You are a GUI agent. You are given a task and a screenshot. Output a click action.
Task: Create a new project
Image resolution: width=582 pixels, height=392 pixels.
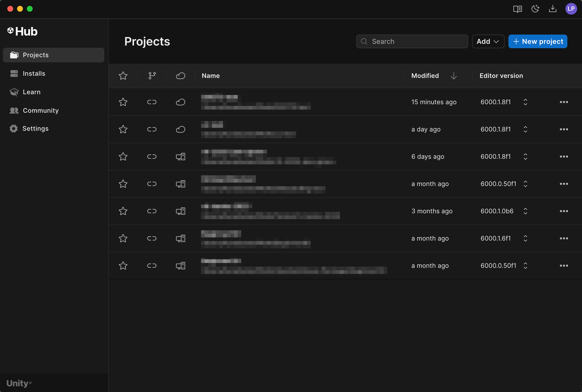click(x=538, y=41)
